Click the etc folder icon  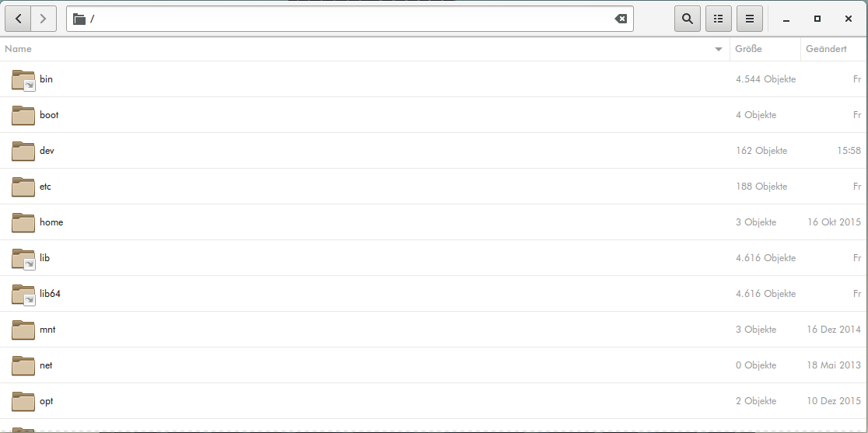pyautogui.click(x=23, y=187)
